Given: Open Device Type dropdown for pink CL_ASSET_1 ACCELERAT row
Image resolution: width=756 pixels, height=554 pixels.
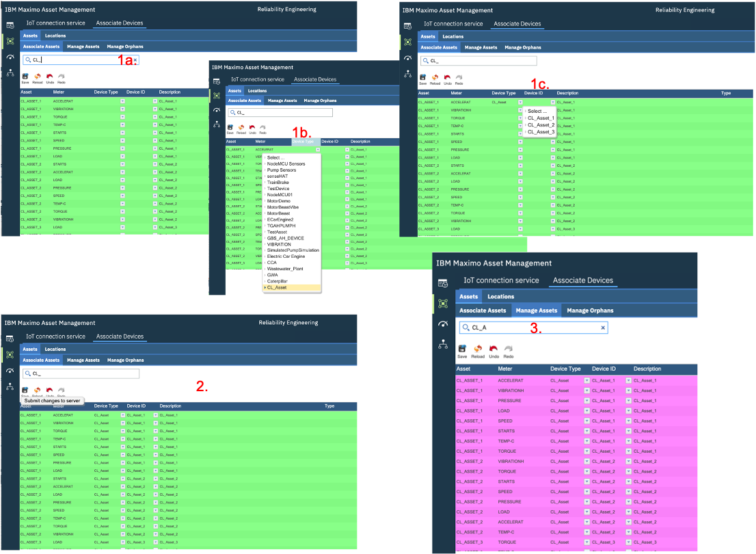Looking at the screenshot, I should pyautogui.click(x=586, y=381).
